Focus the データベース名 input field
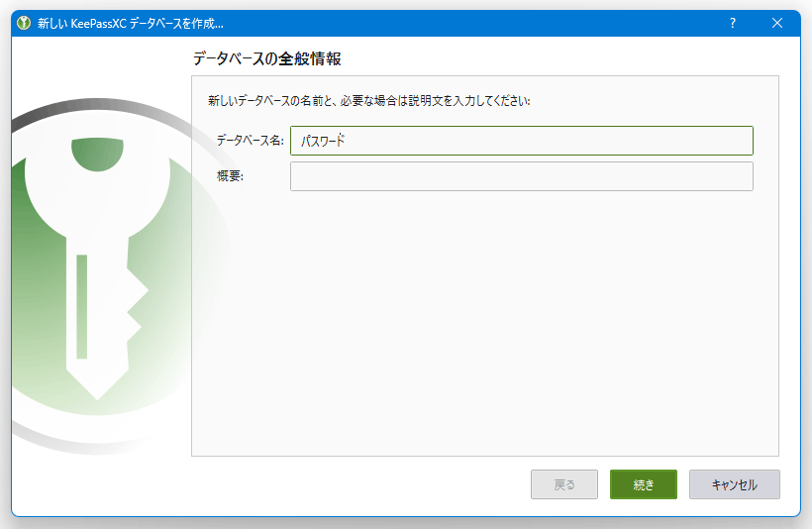 coord(522,141)
